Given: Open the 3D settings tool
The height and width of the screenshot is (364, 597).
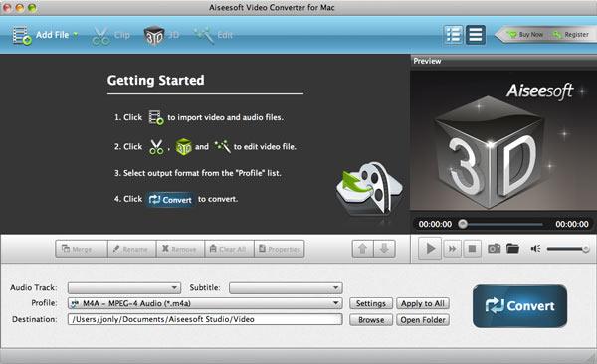Looking at the screenshot, I should click(161, 36).
